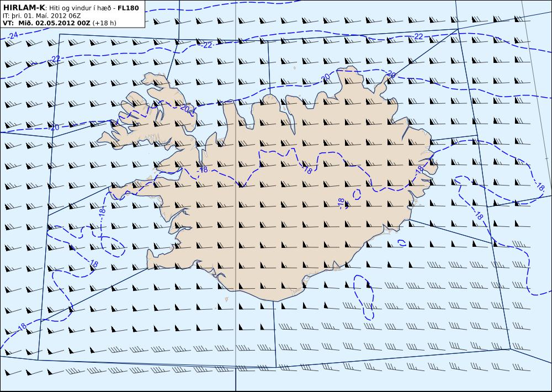Viewport: 552px width, 392px height.
Task: Select the FL180 flight level label
Action: tap(128, 8)
